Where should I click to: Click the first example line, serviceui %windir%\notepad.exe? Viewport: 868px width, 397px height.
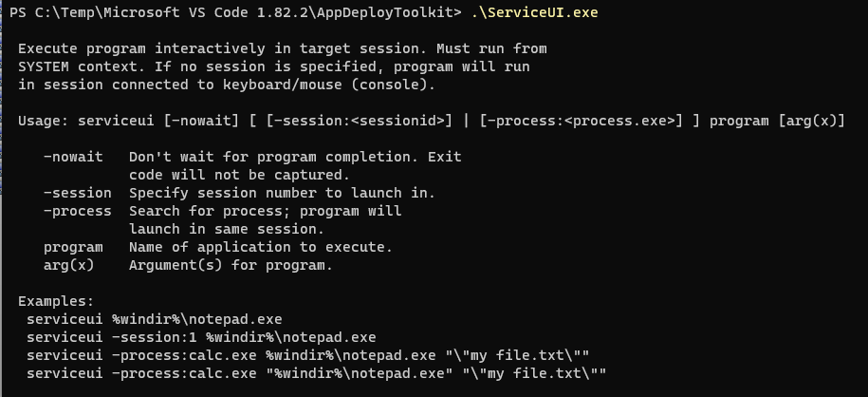point(154,319)
